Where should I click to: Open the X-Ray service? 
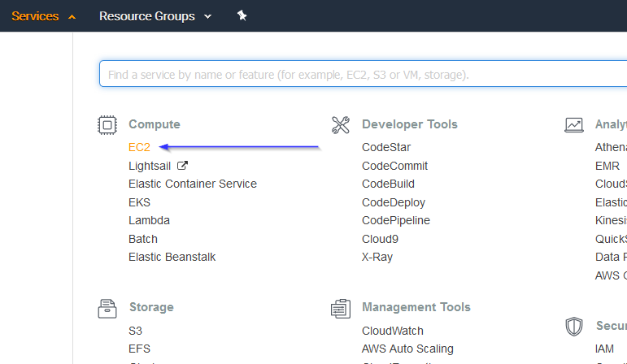pyautogui.click(x=377, y=257)
